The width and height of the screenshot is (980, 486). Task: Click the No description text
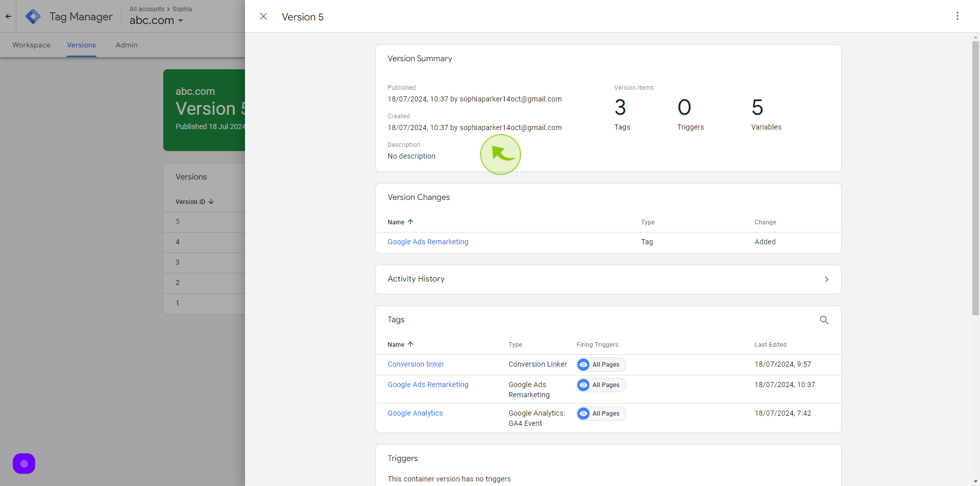(411, 156)
